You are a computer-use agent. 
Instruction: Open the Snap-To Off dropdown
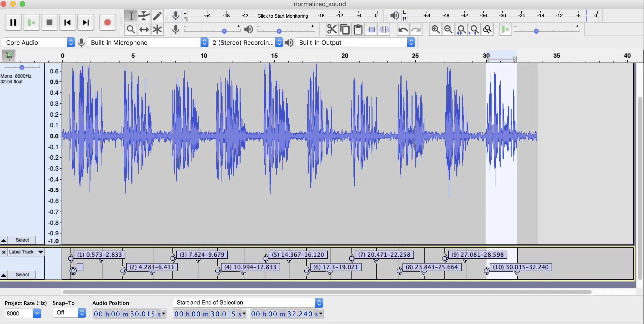(x=69, y=313)
